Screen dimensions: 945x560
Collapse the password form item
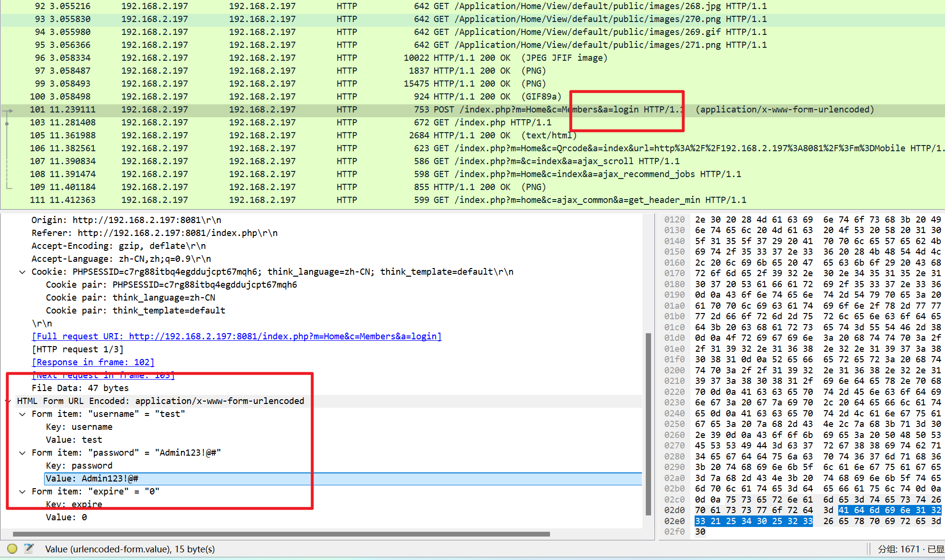pyautogui.click(x=22, y=453)
